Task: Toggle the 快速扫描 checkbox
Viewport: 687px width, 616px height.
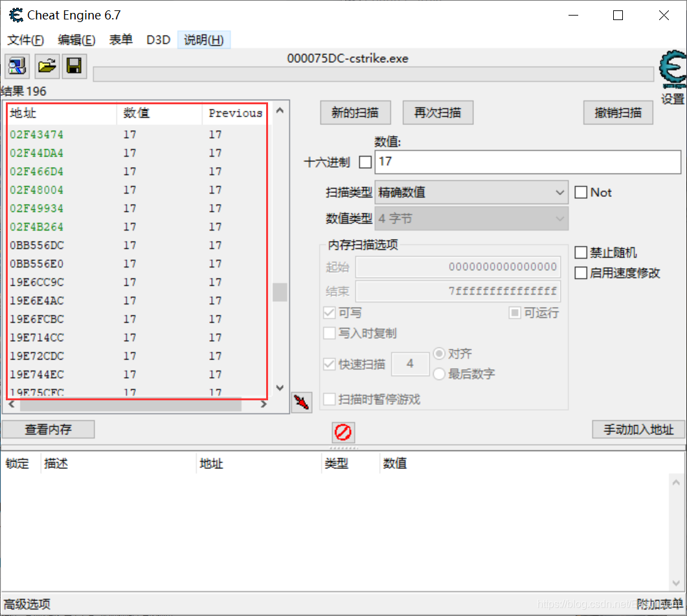Action: click(330, 364)
